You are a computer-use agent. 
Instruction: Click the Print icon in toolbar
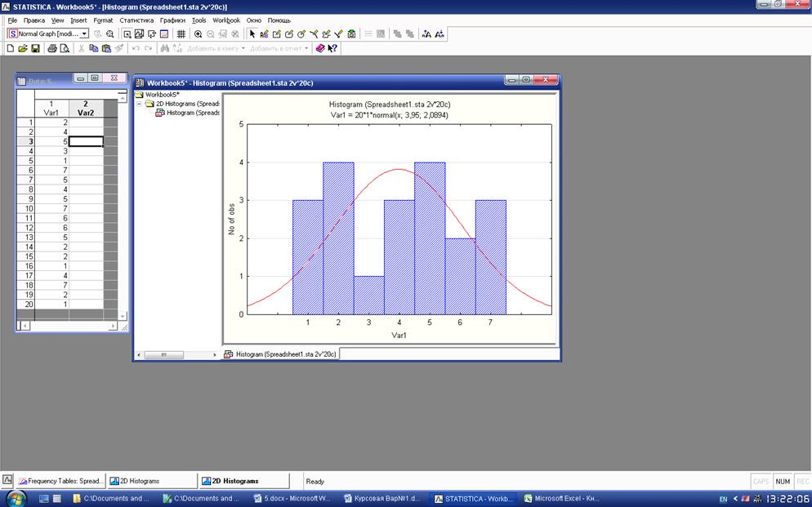point(52,48)
